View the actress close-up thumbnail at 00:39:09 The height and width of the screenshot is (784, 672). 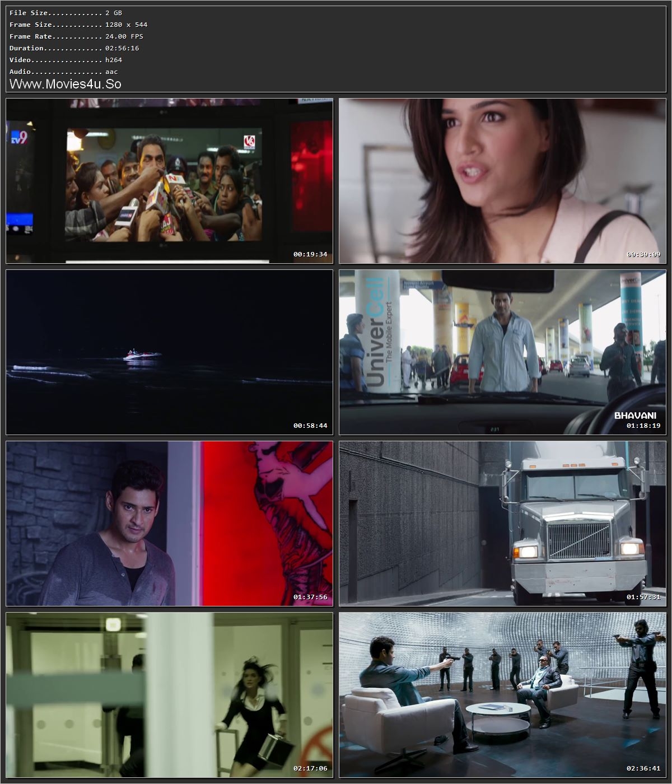click(501, 179)
